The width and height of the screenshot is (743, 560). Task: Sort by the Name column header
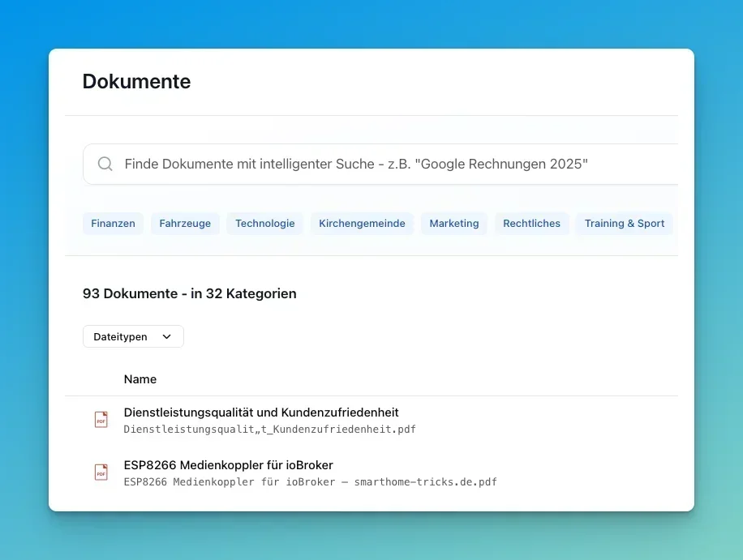click(x=140, y=379)
